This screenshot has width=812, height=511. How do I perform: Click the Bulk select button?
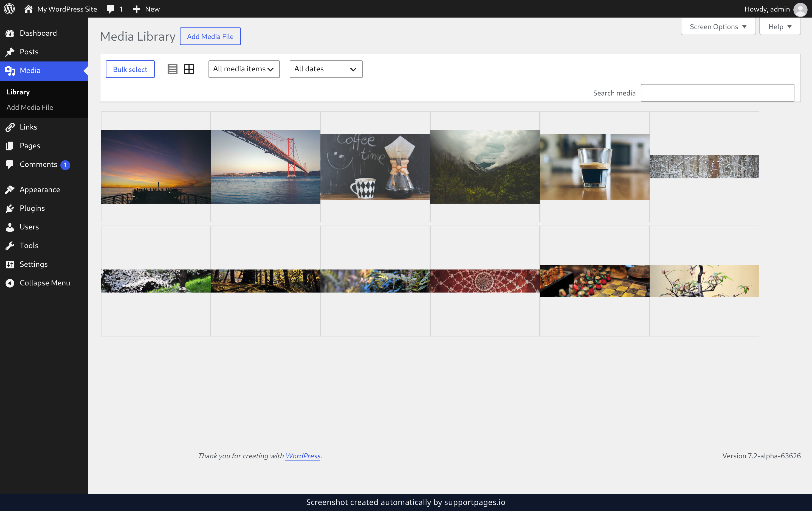pos(130,69)
